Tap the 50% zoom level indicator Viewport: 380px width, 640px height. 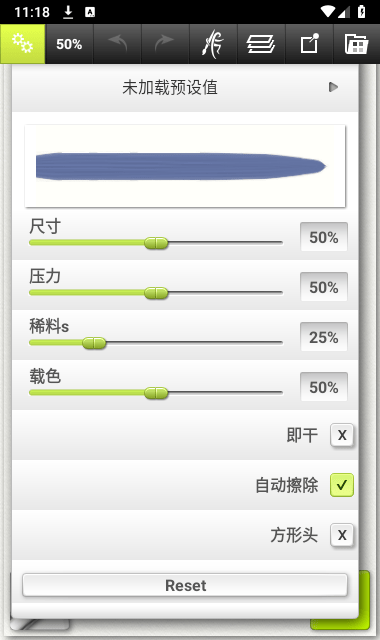(69, 44)
